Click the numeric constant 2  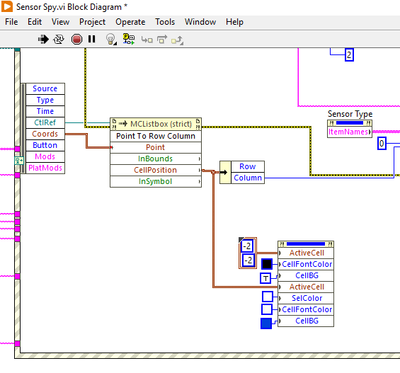[x=349, y=55]
